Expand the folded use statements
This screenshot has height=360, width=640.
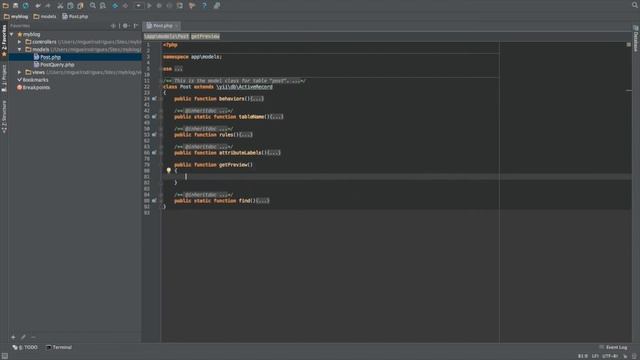[x=178, y=69]
